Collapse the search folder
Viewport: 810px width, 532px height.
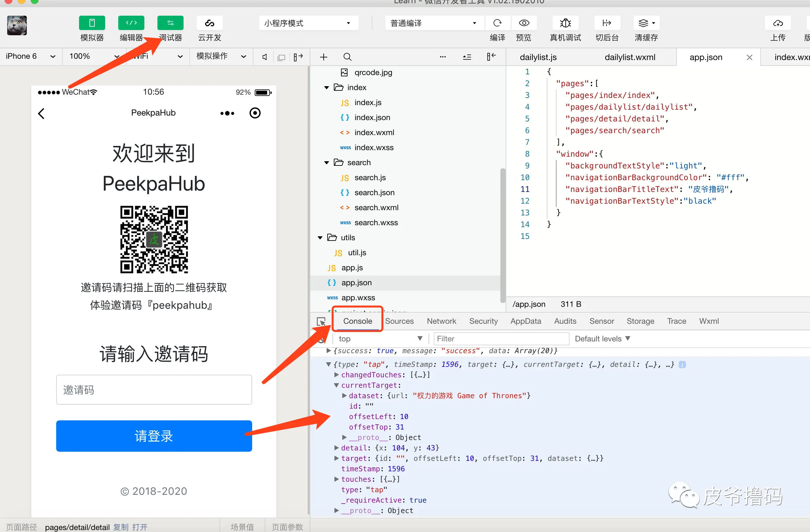pos(327,163)
